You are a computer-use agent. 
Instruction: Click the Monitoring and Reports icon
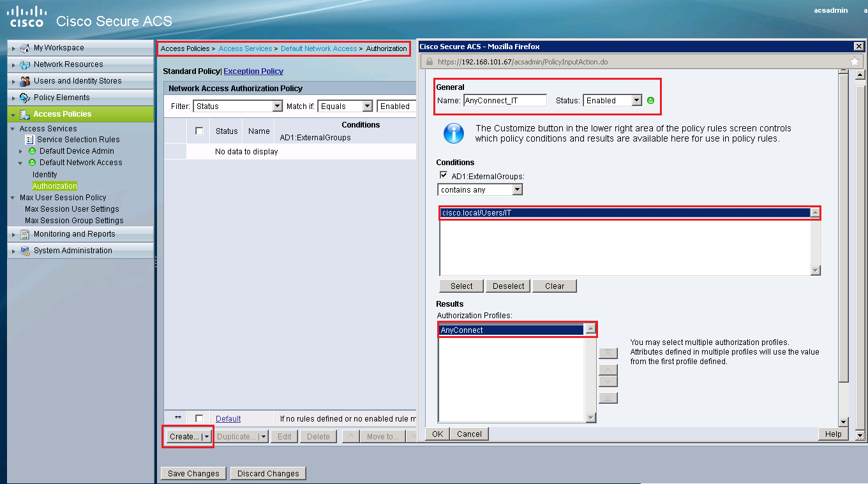pyautogui.click(x=25, y=234)
